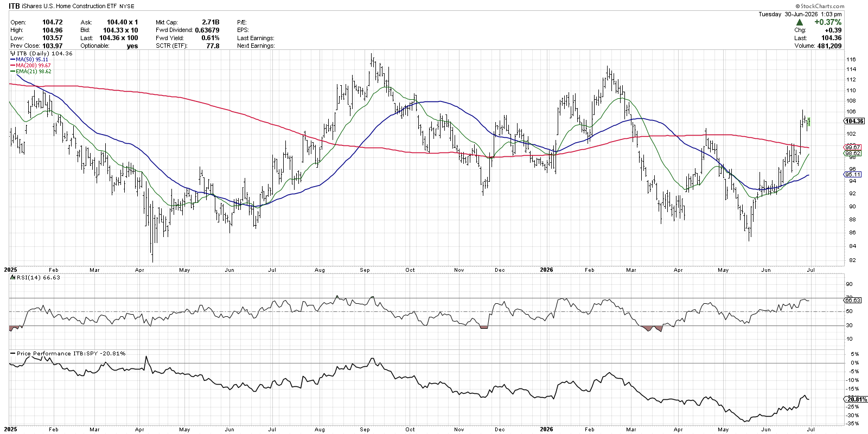Click the Mkt Cap value 2.71B
This screenshot has width=868, height=434.
pyautogui.click(x=210, y=22)
